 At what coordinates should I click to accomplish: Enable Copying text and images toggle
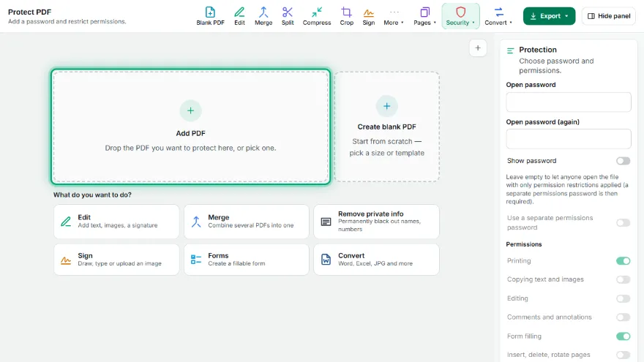[x=623, y=279]
